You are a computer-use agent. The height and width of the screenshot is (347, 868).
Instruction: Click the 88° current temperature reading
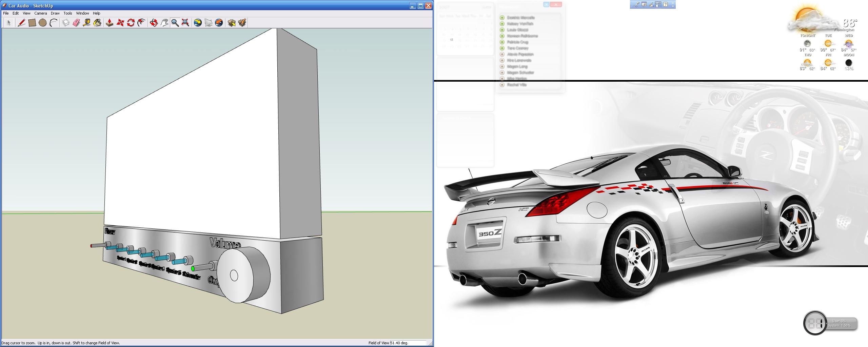[x=850, y=23]
